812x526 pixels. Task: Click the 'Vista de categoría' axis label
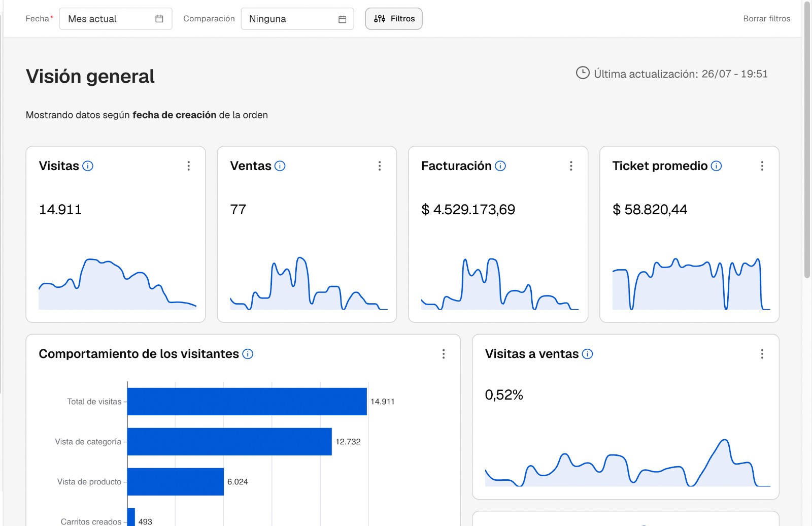[x=88, y=442]
